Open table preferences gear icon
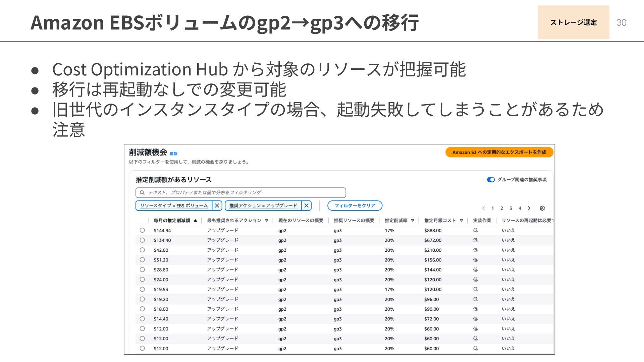 click(x=542, y=208)
